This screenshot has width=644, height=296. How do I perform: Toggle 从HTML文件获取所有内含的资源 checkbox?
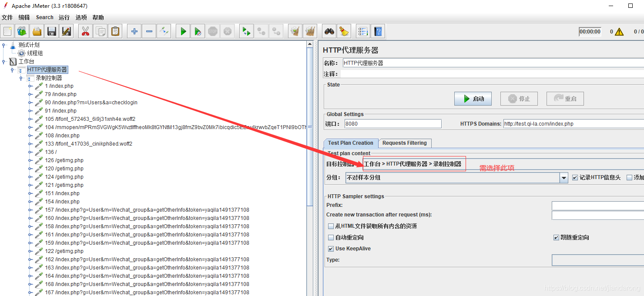tap(331, 226)
